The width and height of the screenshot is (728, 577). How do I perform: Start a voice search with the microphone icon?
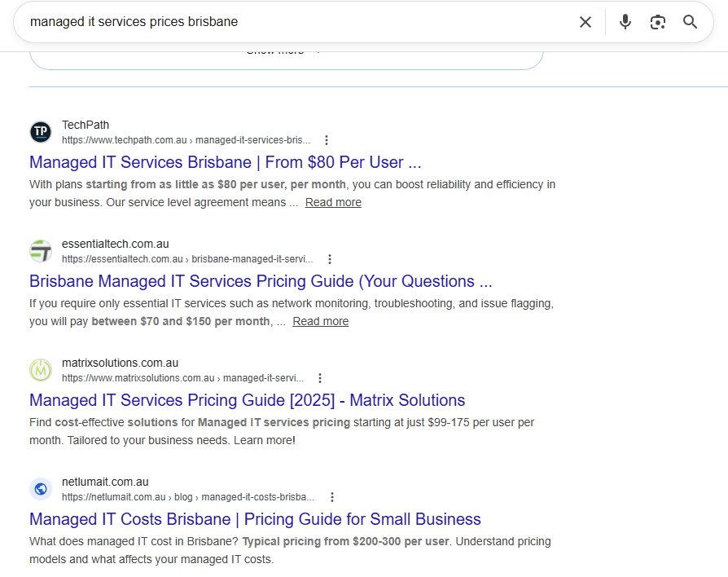tap(625, 22)
